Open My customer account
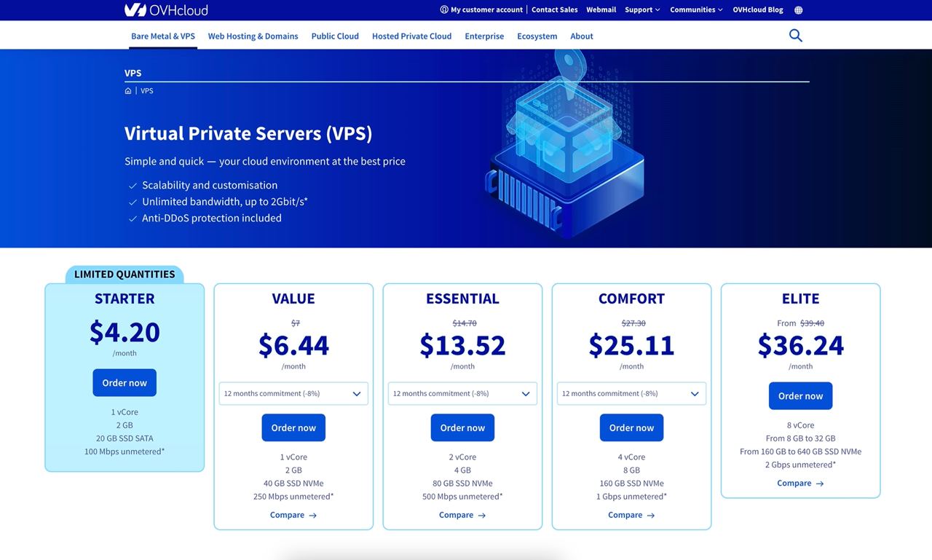The width and height of the screenshot is (932, 560). coord(481,10)
